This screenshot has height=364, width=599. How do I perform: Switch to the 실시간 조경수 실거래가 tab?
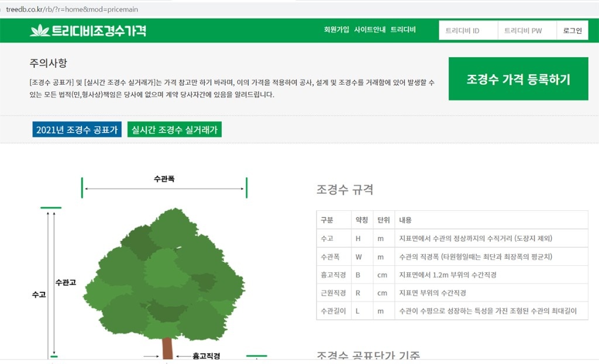tap(174, 130)
